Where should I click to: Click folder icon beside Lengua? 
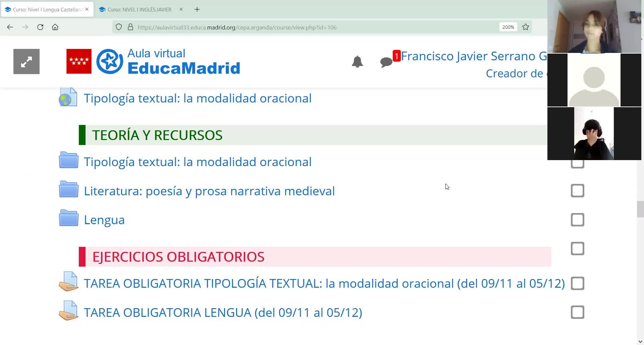69,218
